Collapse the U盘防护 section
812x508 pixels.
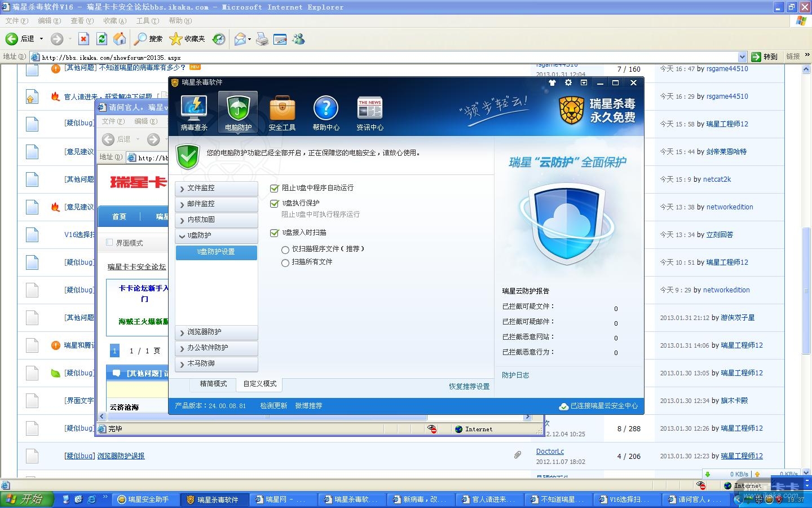pos(217,236)
